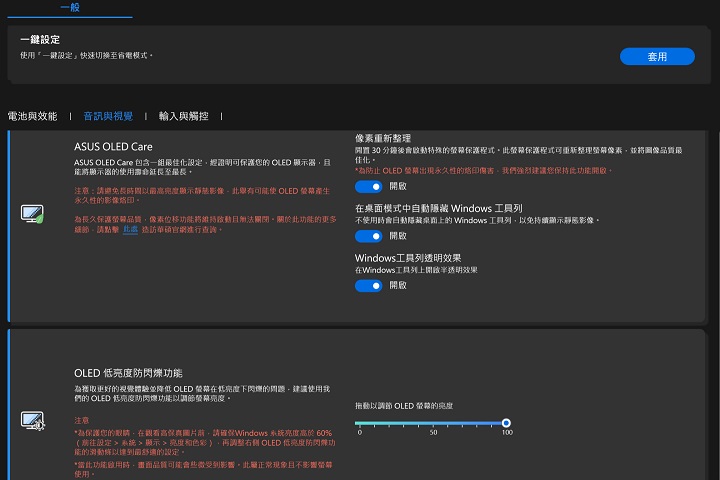720x480 pixels.
Task: Open the 此處 link to ASUS website
Action: pos(130,229)
